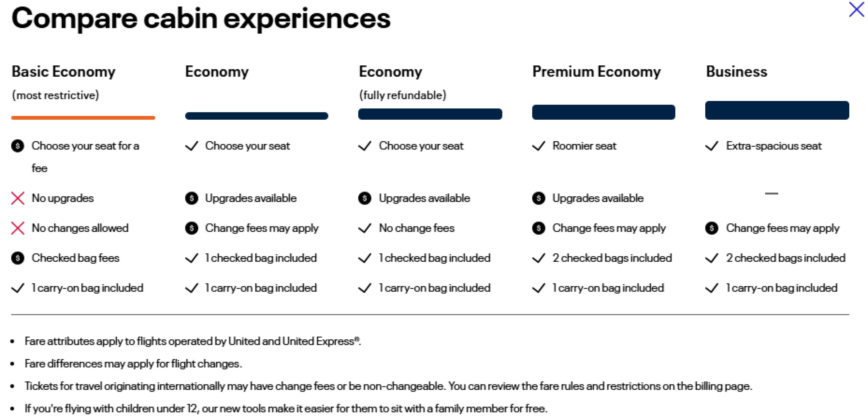Click the dollar icon by Business change fees

[x=712, y=228]
